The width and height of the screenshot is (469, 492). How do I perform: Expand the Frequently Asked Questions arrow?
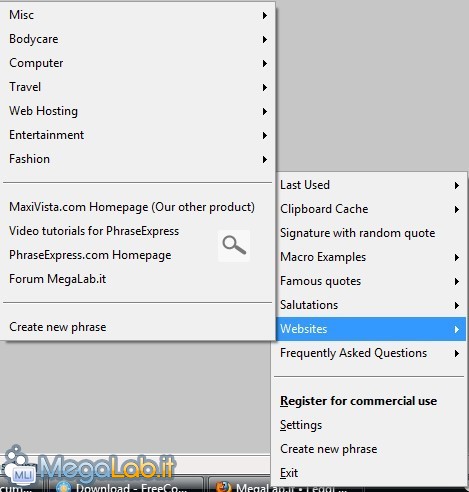[x=457, y=353]
